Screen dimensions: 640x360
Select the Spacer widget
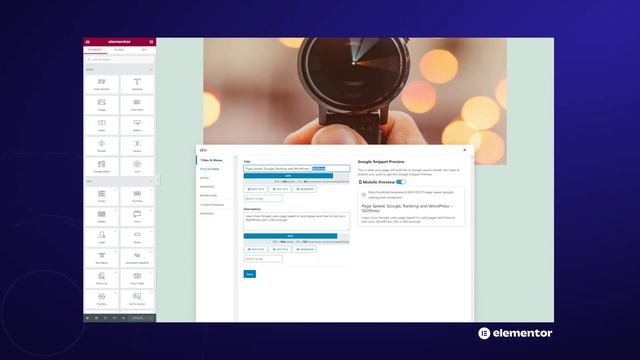click(x=137, y=146)
